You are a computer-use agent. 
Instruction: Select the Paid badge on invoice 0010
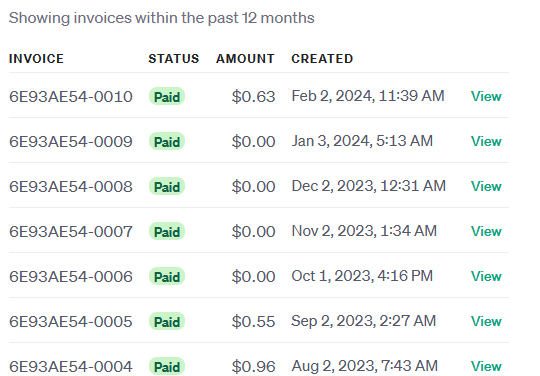(167, 96)
